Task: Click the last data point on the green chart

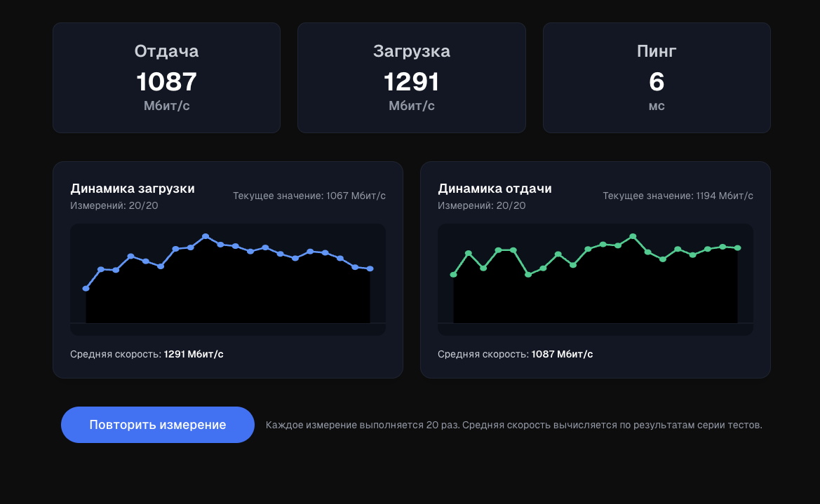Action: 738,247
